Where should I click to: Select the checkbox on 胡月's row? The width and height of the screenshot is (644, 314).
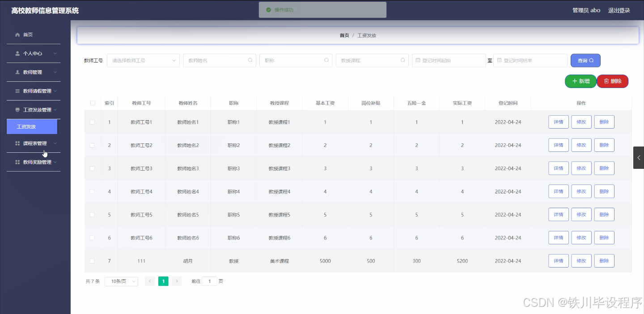tap(93, 260)
